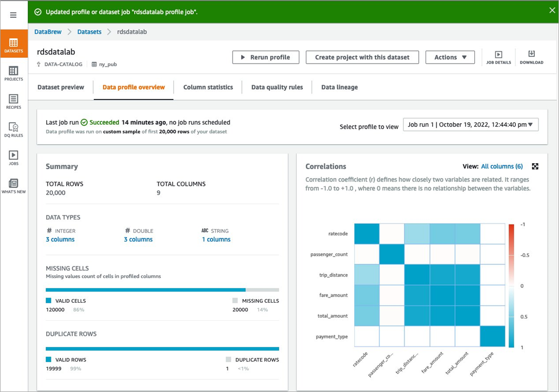Open Projects in the sidebar
Screen dimensions: 559x392
(x=13, y=73)
